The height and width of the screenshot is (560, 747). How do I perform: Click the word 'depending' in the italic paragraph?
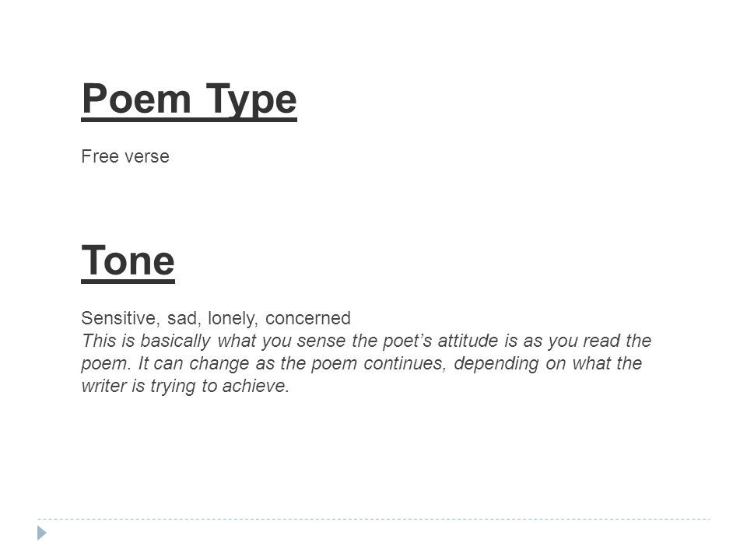[x=496, y=364]
